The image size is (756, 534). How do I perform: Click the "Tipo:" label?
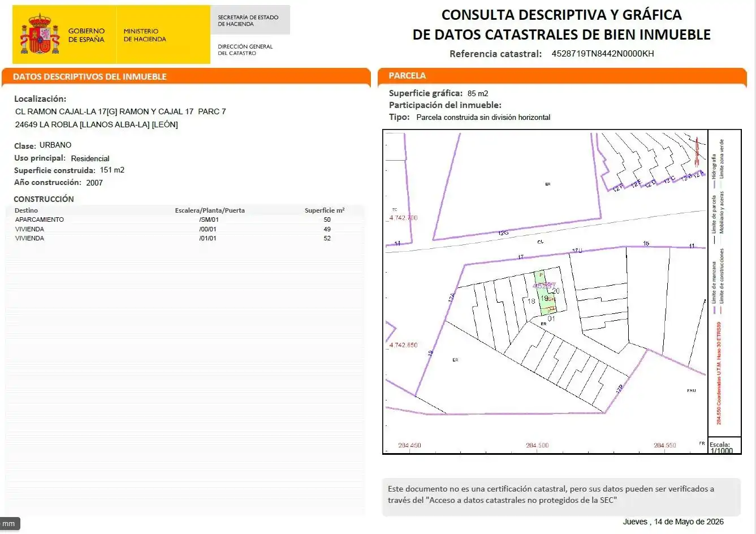(x=399, y=117)
